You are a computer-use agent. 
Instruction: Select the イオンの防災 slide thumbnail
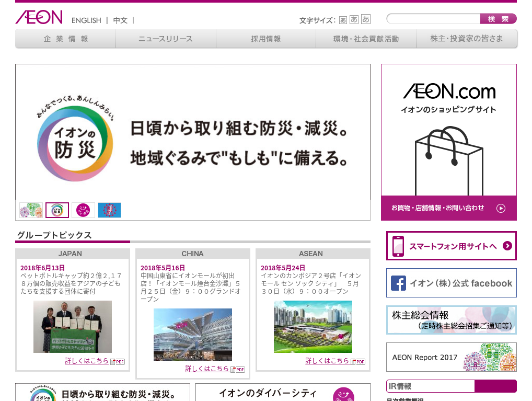(x=57, y=210)
